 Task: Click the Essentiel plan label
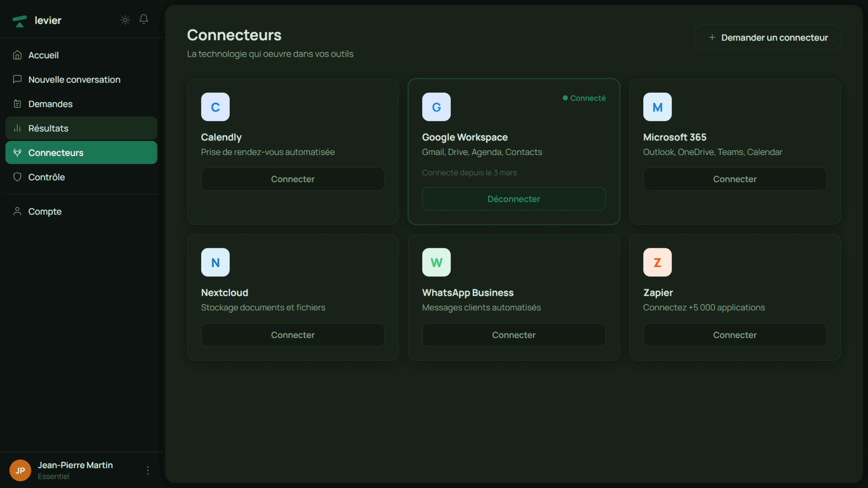click(54, 476)
